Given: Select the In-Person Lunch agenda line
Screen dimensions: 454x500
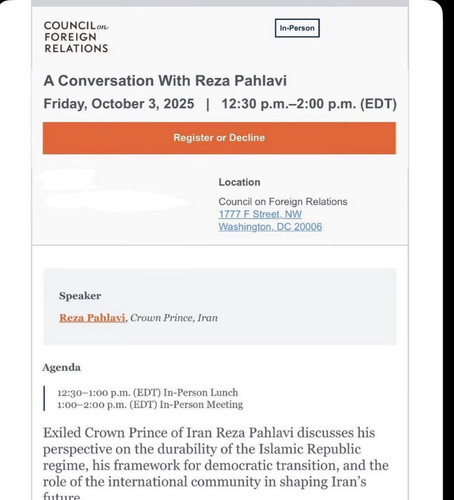Looking at the screenshot, I should (148, 392).
